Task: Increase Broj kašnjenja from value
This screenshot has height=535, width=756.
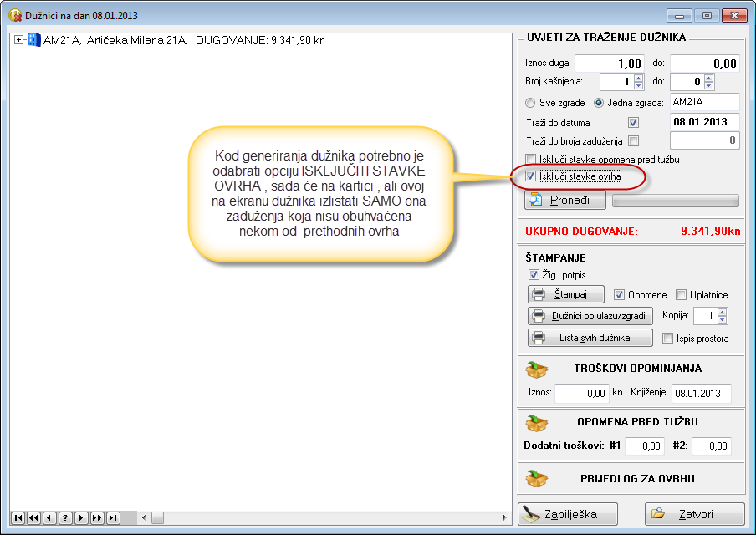Action: (x=639, y=78)
